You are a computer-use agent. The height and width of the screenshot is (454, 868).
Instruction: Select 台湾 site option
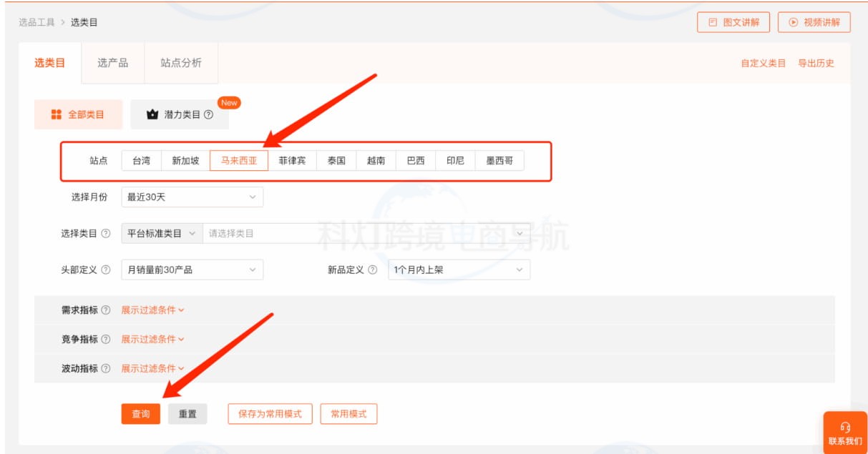pos(141,161)
